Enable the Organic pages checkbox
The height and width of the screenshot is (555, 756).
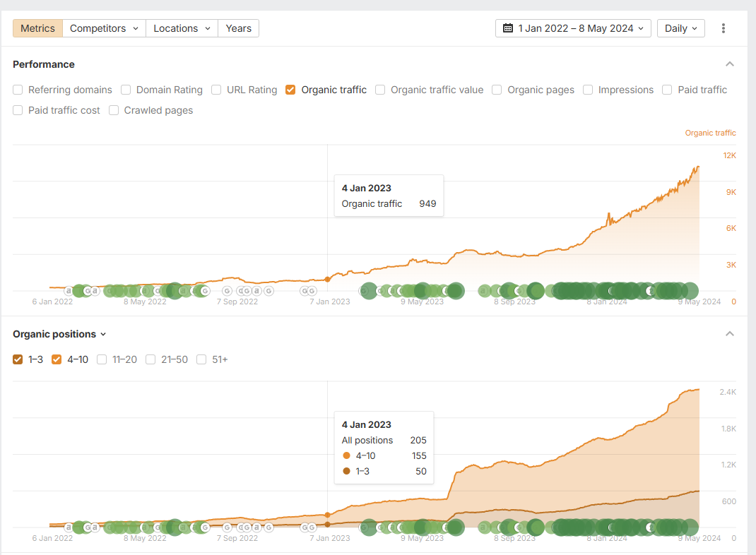point(497,90)
